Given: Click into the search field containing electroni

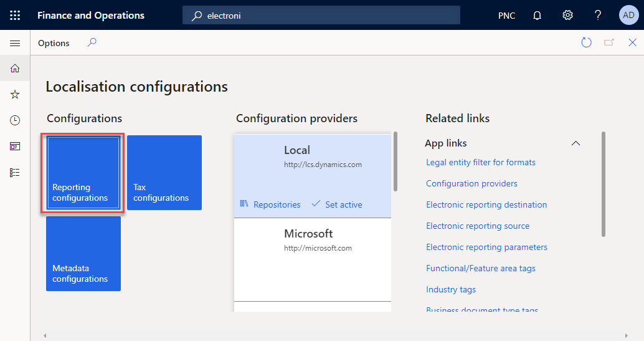Looking at the screenshot, I should (x=321, y=15).
